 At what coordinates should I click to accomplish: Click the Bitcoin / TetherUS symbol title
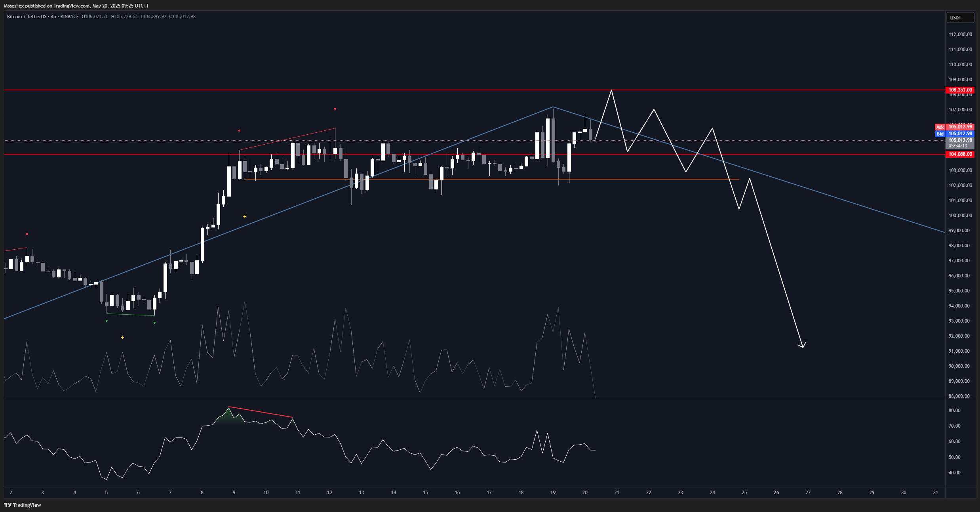(x=26, y=17)
